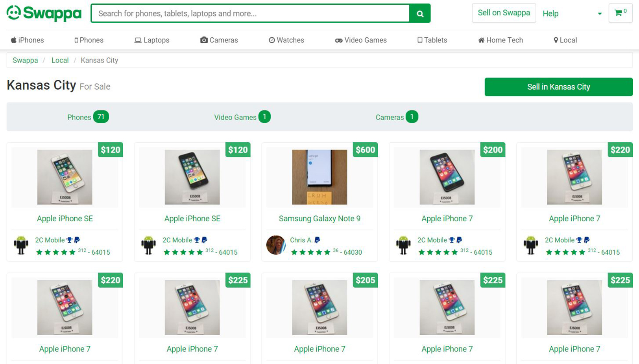Image resolution: width=639 pixels, height=364 pixels.
Task: Open the $120 black iPhone SE photo
Action: [x=192, y=177]
